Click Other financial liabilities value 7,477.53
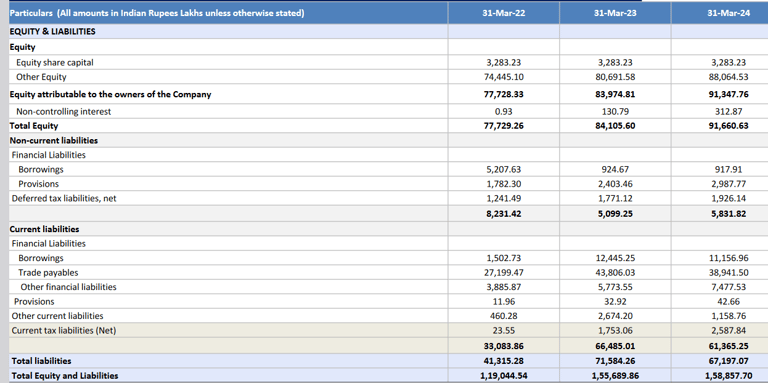 [728, 287]
